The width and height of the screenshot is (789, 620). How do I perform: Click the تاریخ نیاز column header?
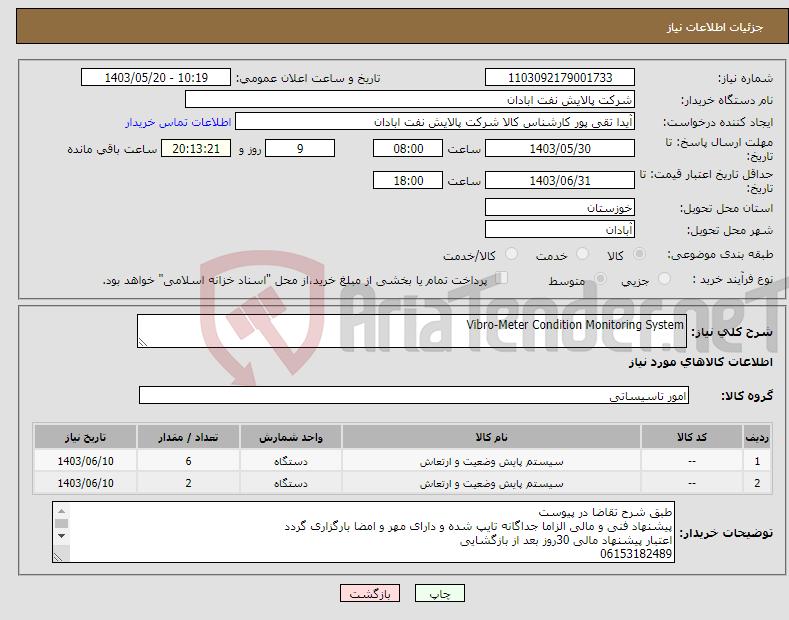click(x=86, y=437)
